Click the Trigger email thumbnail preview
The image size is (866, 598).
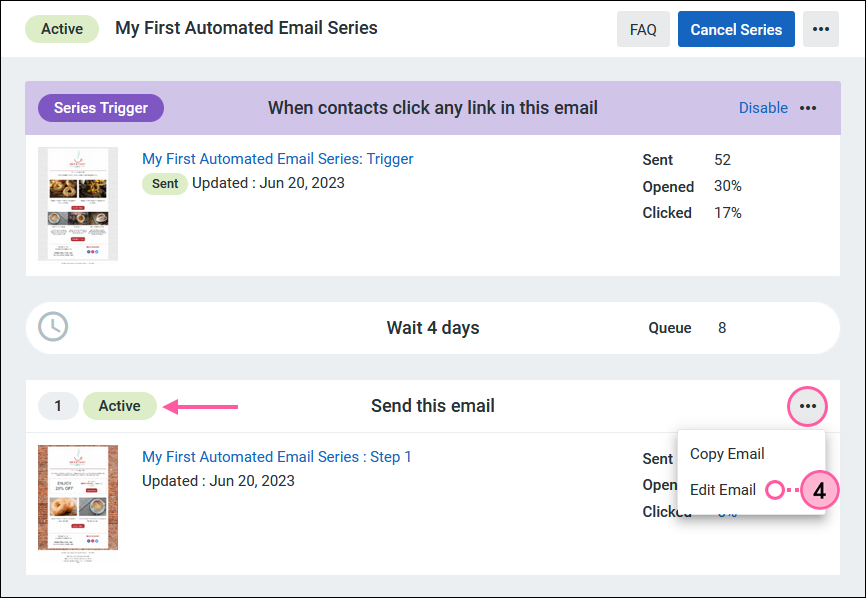point(78,204)
